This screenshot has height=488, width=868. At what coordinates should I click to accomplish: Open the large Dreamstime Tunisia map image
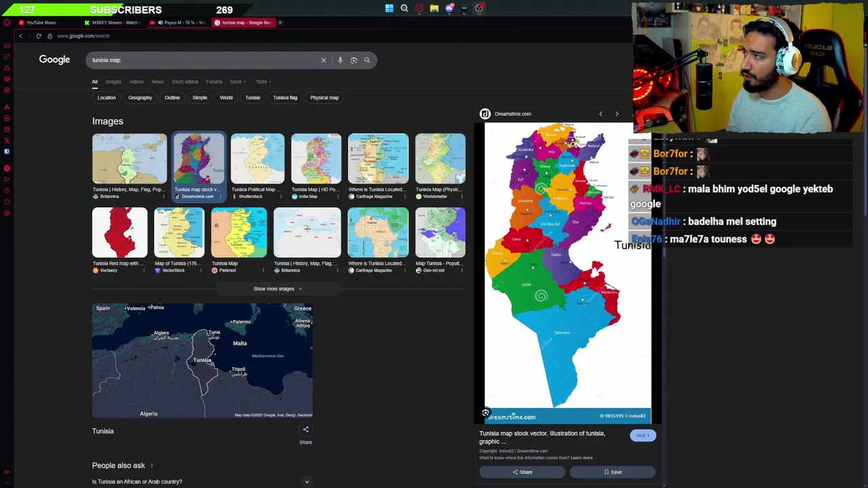click(x=568, y=272)
